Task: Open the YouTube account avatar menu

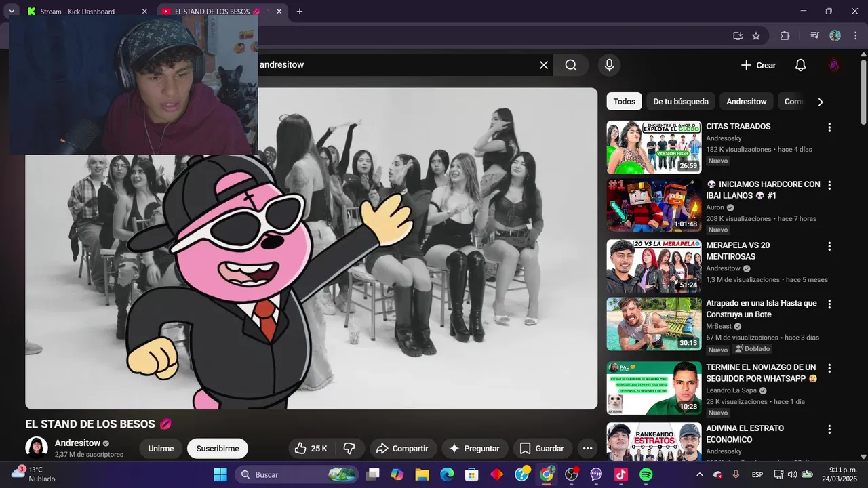Action: pyautogui.click(x=834, y=65)
